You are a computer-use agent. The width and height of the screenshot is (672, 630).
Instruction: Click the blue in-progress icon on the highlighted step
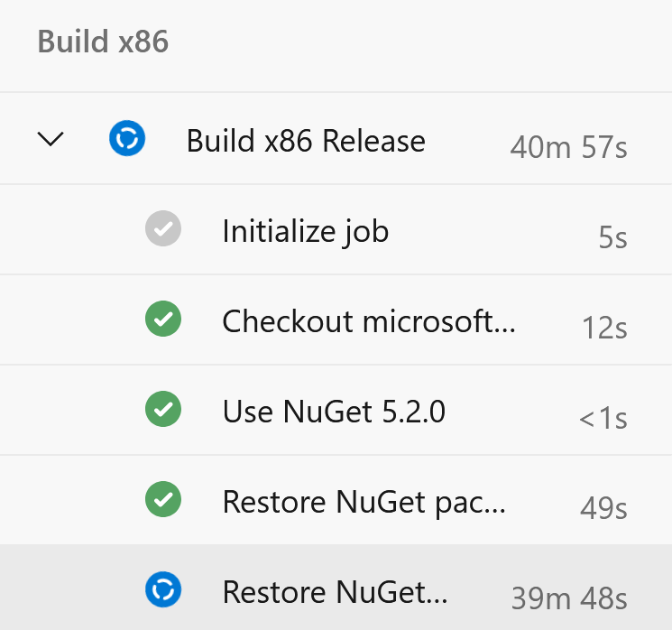click(x=163, y=590)
